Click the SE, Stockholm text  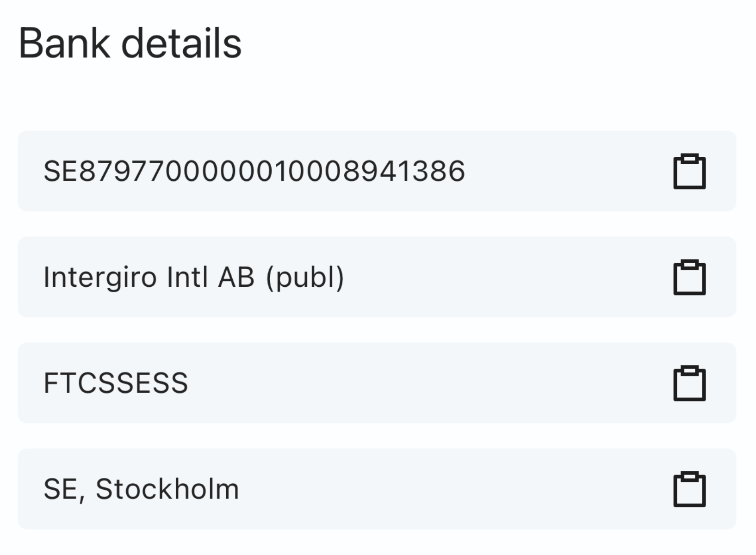pyautogui.click(x=141, y=489)
